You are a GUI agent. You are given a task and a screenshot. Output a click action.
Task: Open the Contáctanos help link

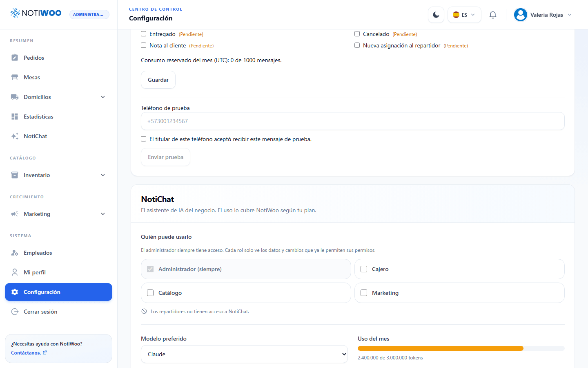point(29,353)
